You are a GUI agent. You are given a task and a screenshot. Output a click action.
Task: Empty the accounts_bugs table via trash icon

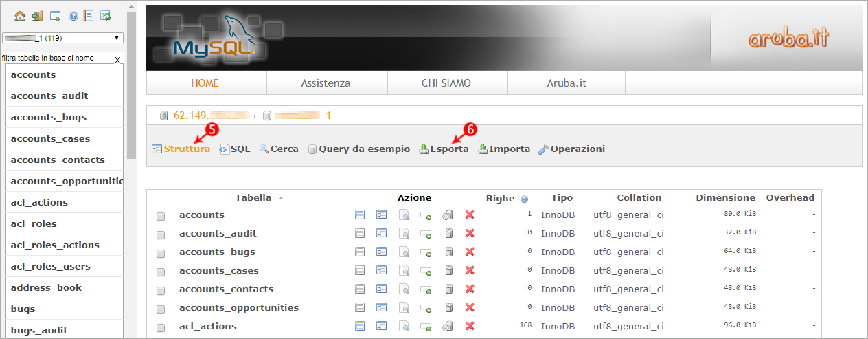(x=448, y=252)
